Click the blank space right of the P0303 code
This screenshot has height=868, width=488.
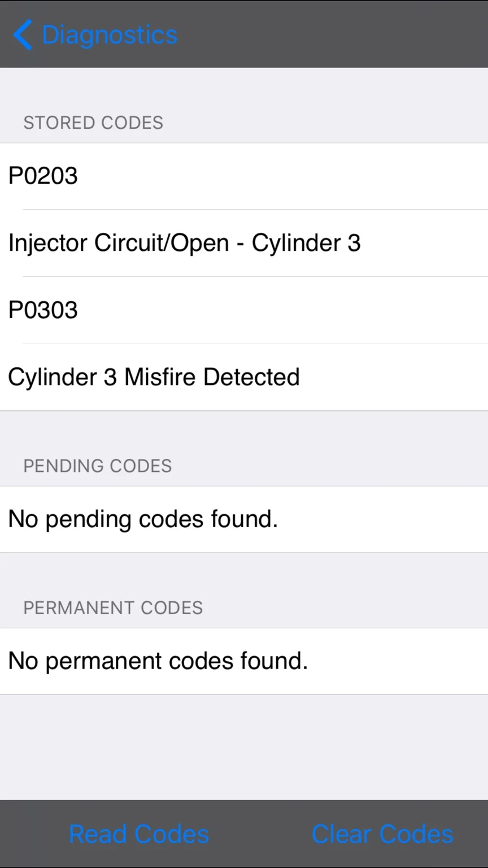coord(282,310)
